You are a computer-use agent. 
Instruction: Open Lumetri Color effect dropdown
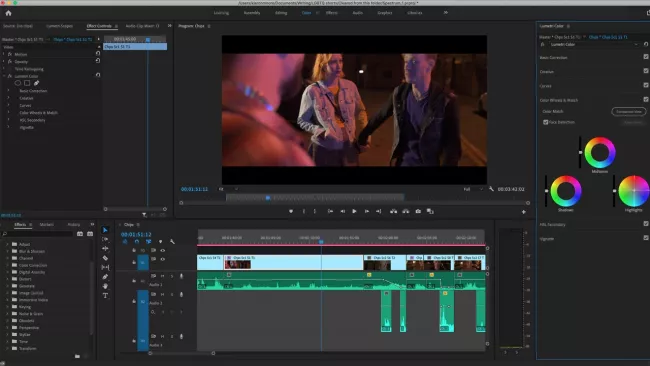(594, 44)
